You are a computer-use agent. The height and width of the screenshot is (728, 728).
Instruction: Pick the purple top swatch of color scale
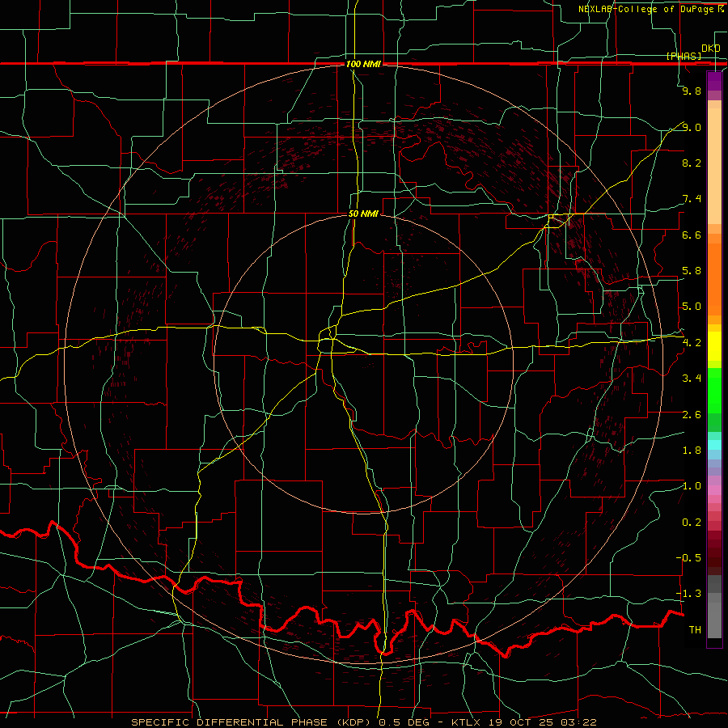click(714, 81)
